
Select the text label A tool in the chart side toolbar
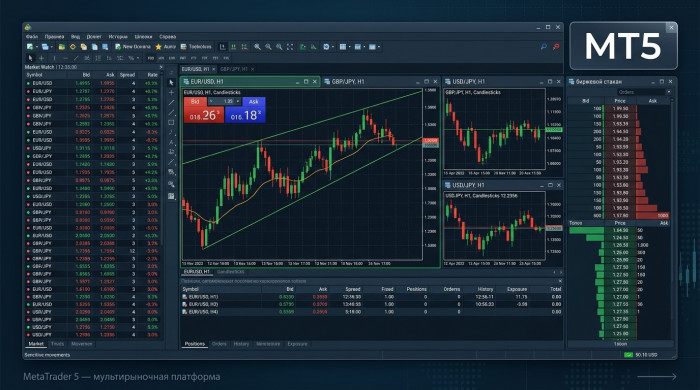point(171,142)
